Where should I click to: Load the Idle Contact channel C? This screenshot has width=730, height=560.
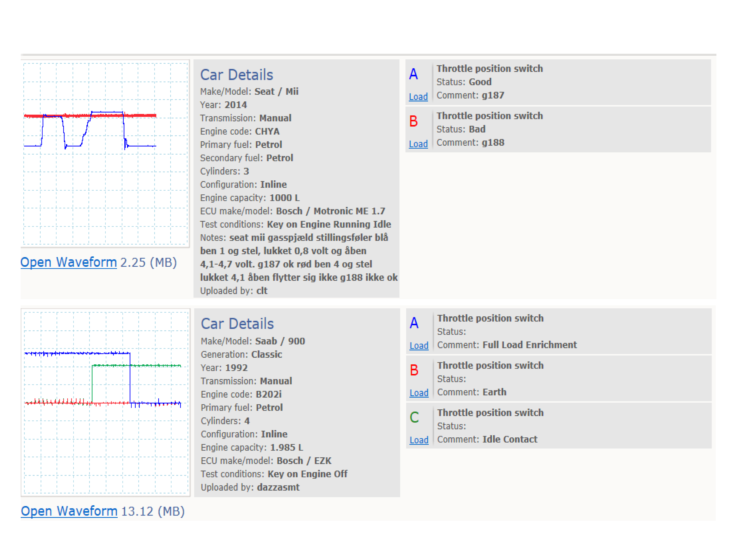(419, 440)
